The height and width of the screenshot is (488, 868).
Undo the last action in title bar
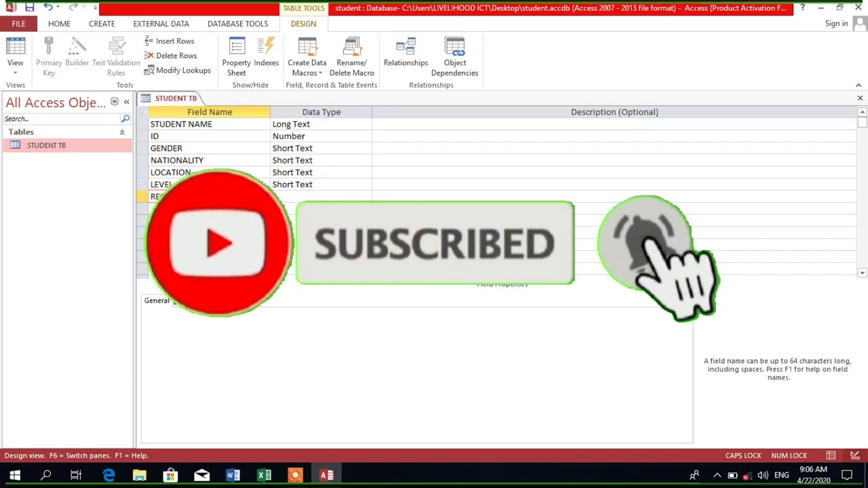click(x=48, y=7)
